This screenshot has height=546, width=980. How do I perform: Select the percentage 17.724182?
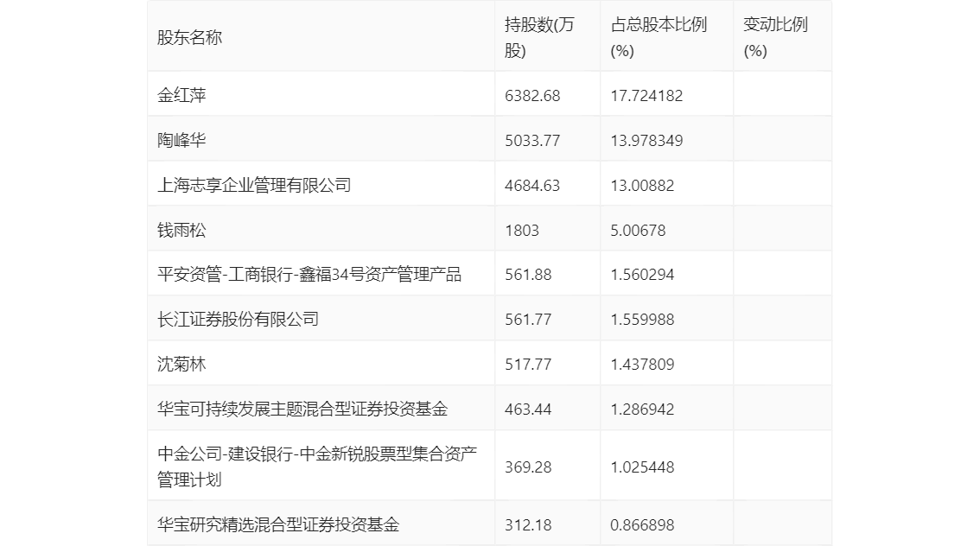coord(647,96)
